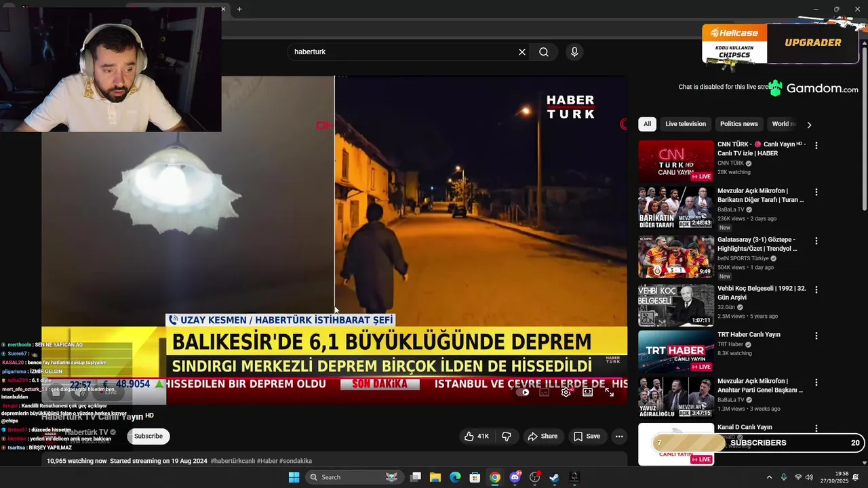Open Windows Start menu
868x488 pixels.
[x=294, y=477]
